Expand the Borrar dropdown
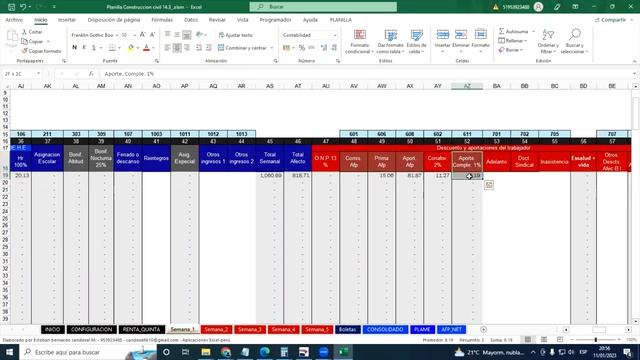 tap(521, 50)
